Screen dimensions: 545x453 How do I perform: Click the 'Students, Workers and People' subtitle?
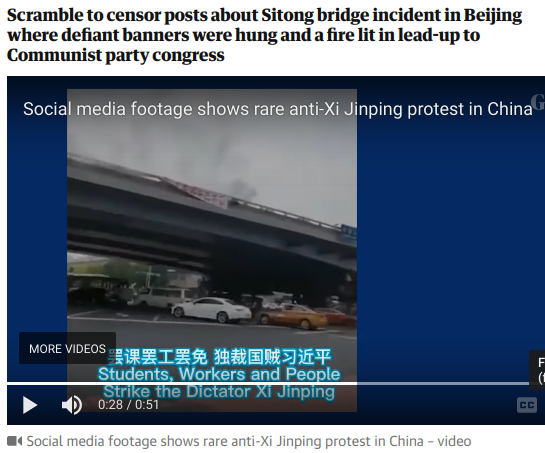click(x=219, y=374)
